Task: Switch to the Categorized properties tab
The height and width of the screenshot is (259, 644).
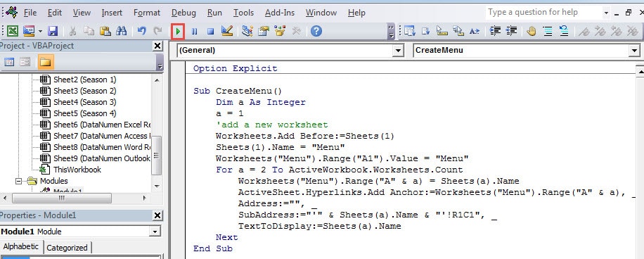Action: pos(67,248)
